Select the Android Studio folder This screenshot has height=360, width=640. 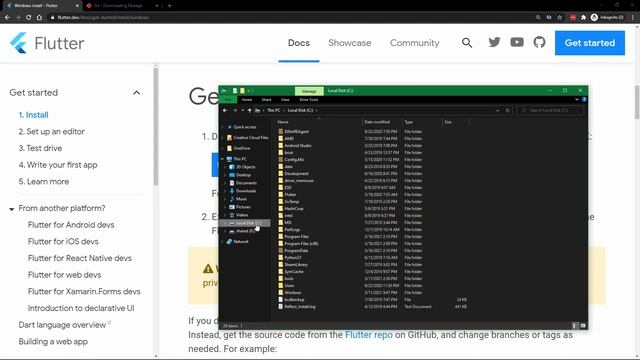298,146
